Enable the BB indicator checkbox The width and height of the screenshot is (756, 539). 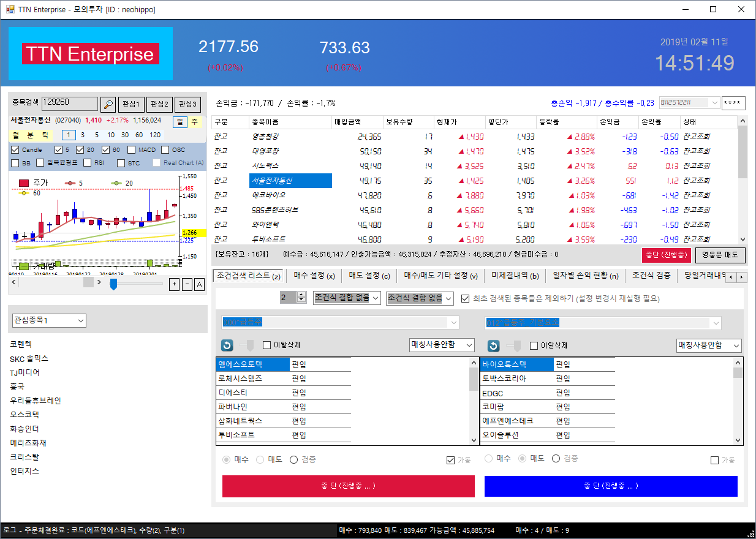[15, 163]
